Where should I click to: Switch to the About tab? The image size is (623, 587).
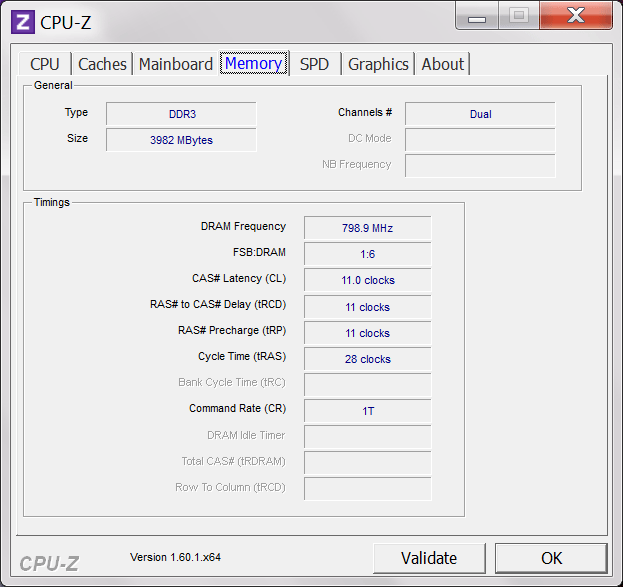[443, 64]
